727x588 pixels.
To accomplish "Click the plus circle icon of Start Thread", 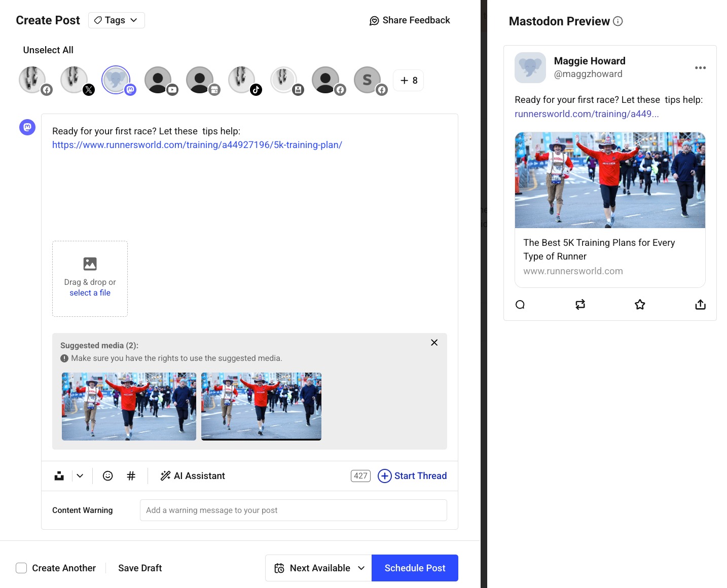I will (x=385, y=476).
